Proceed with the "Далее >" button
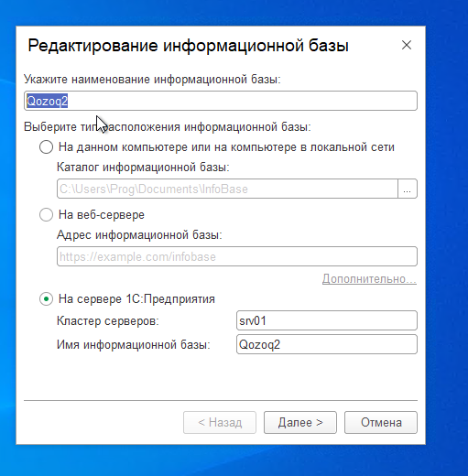 (300, 423)
